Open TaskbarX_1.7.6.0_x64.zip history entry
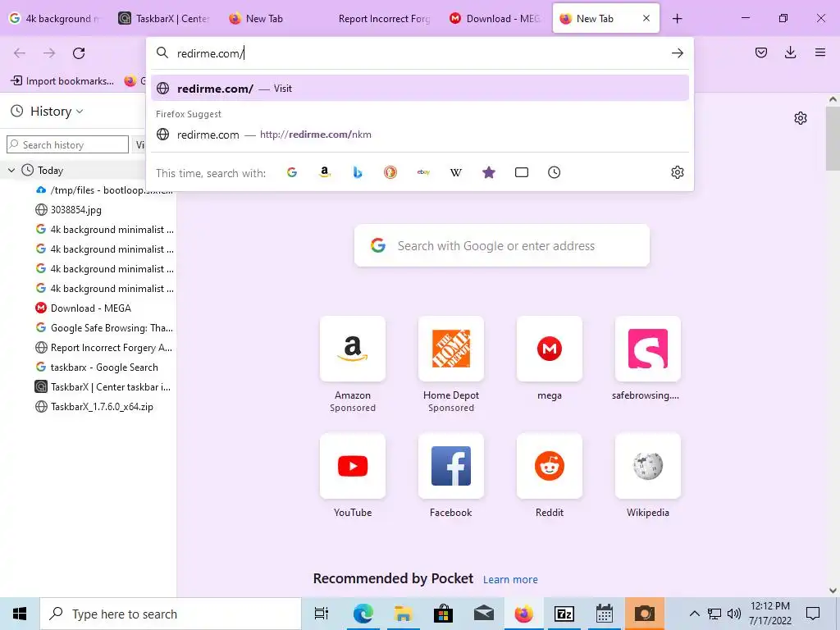The width and height of the screenshot is (840, 630). point(94,407)
